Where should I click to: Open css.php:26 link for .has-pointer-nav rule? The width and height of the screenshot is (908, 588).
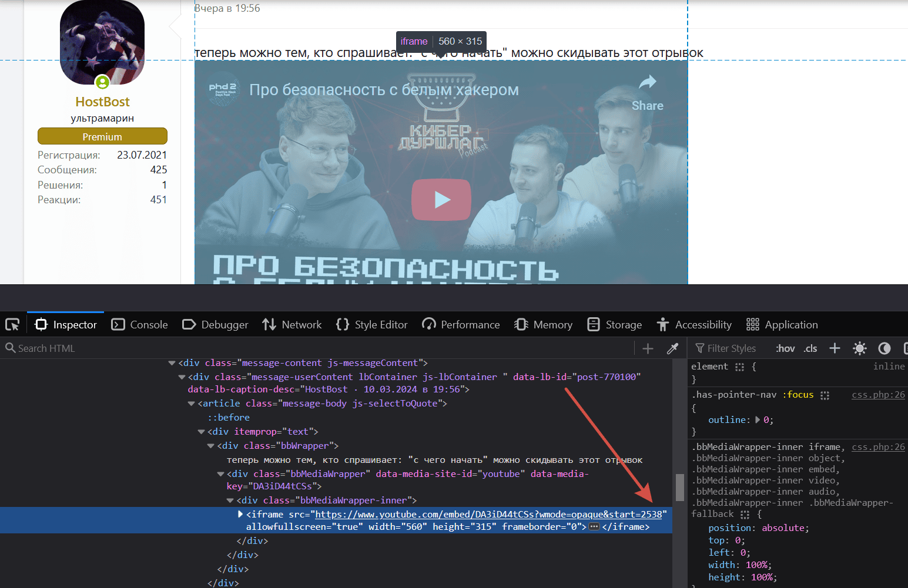click(x=878, y=395)
